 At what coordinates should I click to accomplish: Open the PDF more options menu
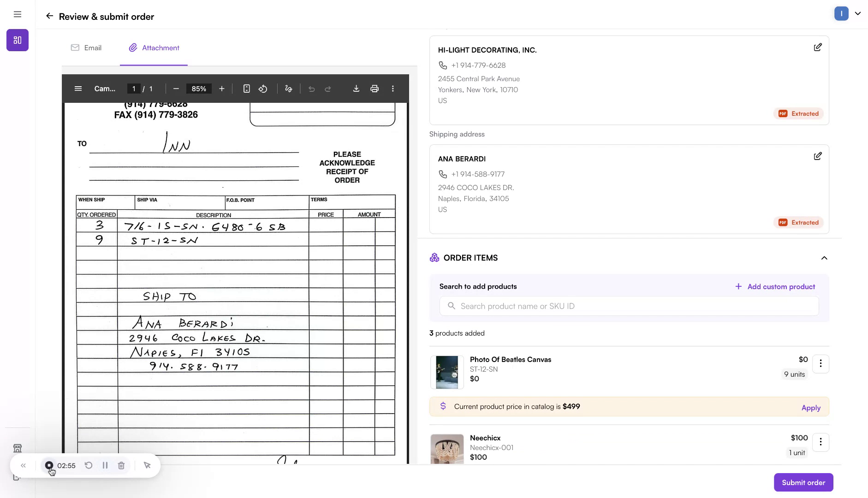pos(392,89)
